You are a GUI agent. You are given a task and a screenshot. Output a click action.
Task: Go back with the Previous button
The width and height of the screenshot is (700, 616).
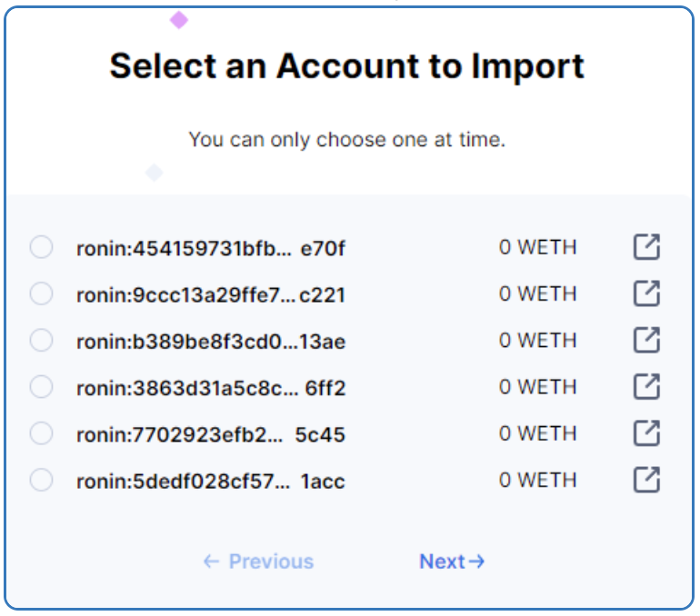pos(258,561)
